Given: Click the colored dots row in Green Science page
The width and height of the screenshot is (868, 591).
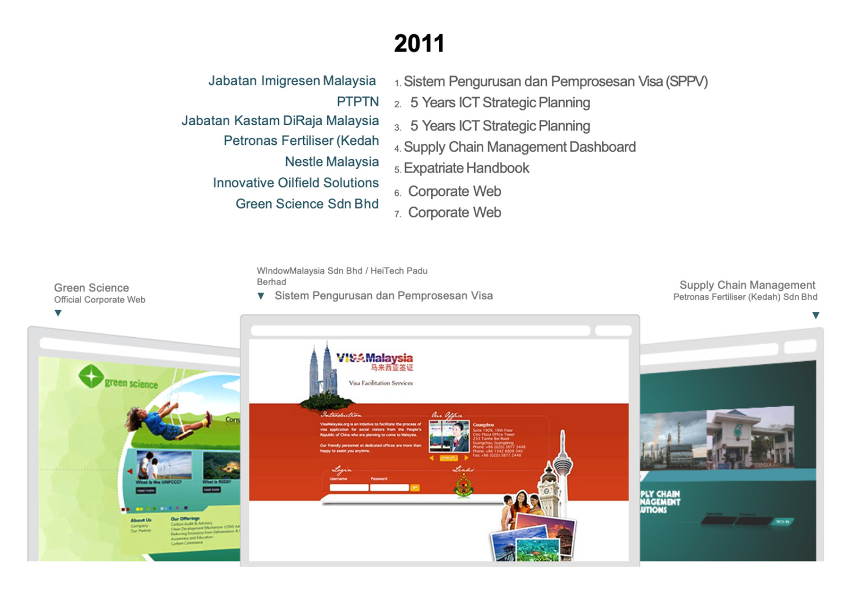Looking at the screenshot, I should tap(154, 509).
